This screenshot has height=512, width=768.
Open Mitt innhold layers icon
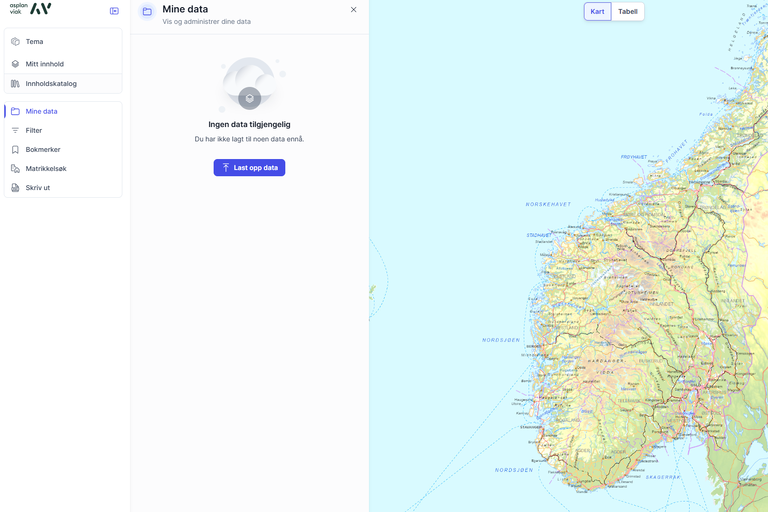point(15,64)
